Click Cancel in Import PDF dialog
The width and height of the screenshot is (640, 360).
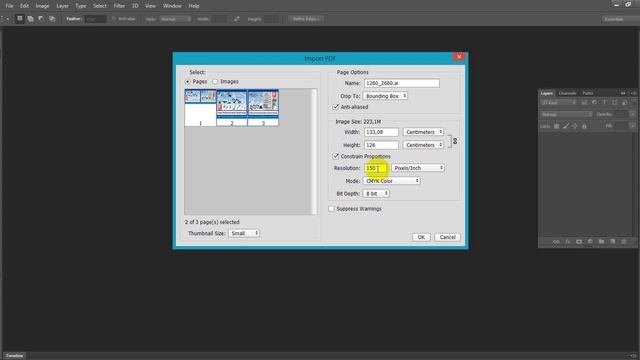447,237
